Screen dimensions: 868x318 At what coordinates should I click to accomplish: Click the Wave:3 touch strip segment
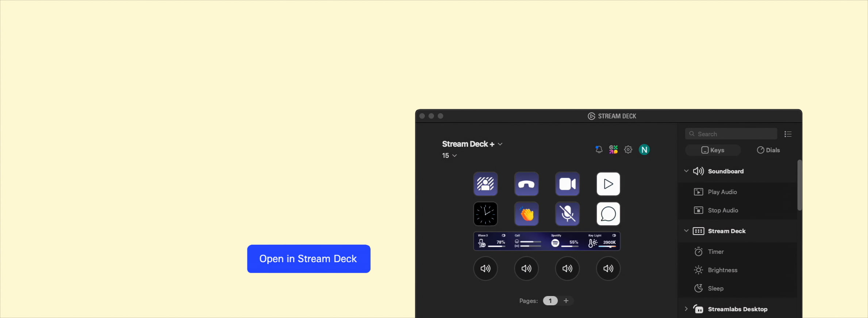[492, 241]
